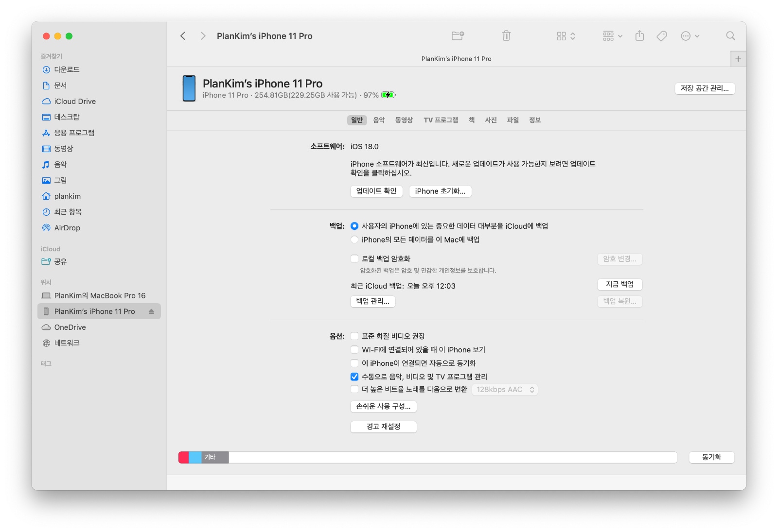778x532 pixels.
Task: Enable show this iPhone on Wi-Fi checkbox
Action: coord(354,349)
